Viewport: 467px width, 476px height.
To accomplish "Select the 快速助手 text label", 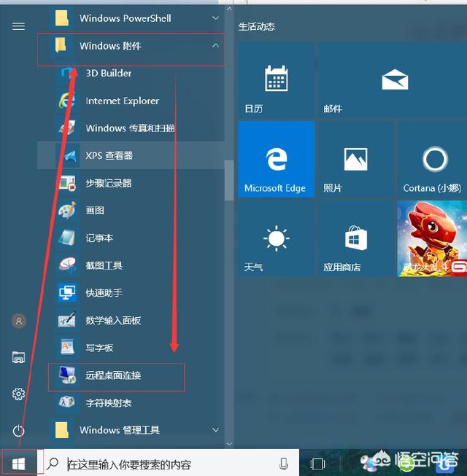I will pos(104,293).
